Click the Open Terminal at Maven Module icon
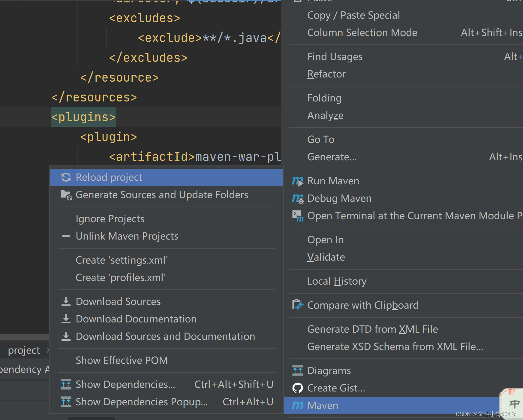 298,216
